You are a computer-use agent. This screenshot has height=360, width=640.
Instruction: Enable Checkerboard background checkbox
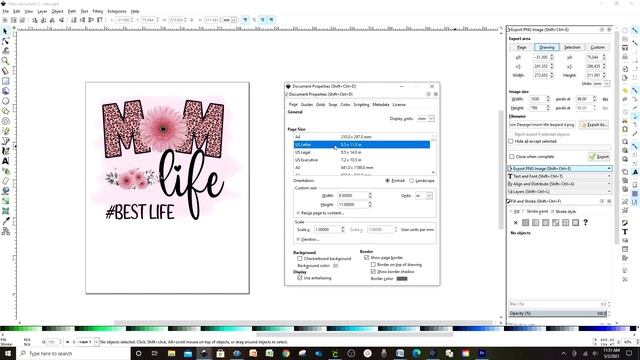tap(300, 259)
